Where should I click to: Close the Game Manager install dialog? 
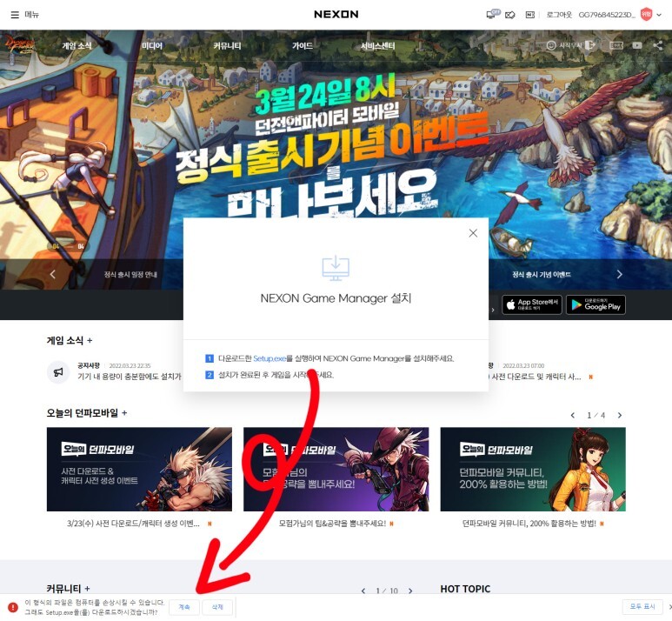[x=473, y=233]
